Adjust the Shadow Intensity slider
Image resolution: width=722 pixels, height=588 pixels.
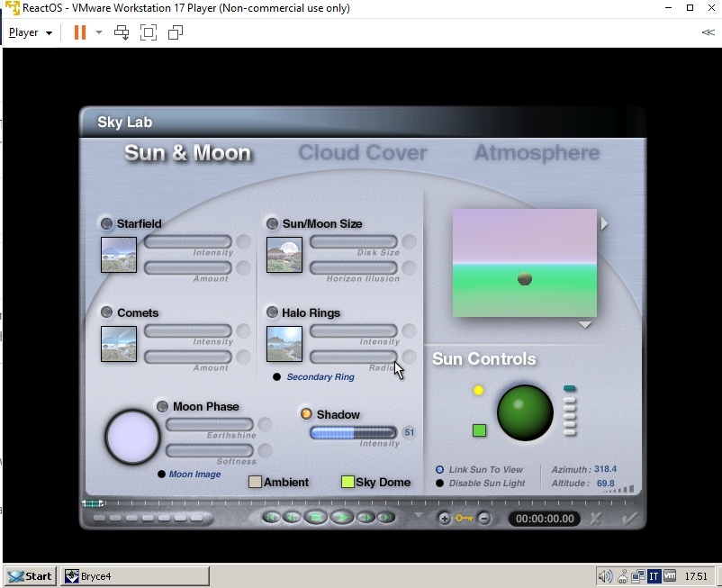tap(353, 432)
